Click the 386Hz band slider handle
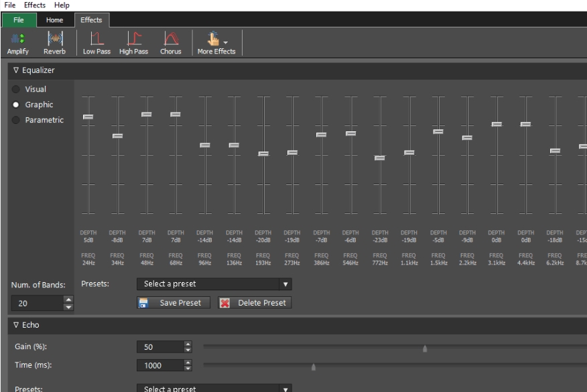 (x=321, y=135)
